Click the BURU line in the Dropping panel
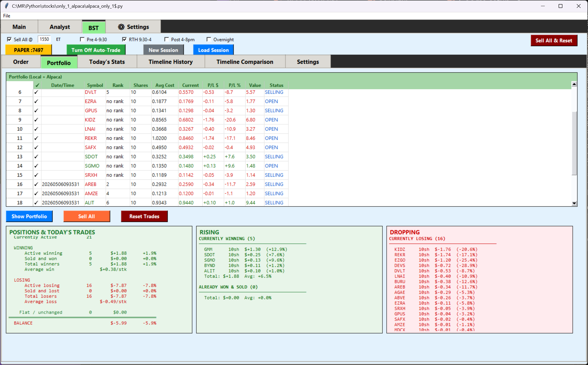This screenshot has height=365, width=588. pos(436,282)
